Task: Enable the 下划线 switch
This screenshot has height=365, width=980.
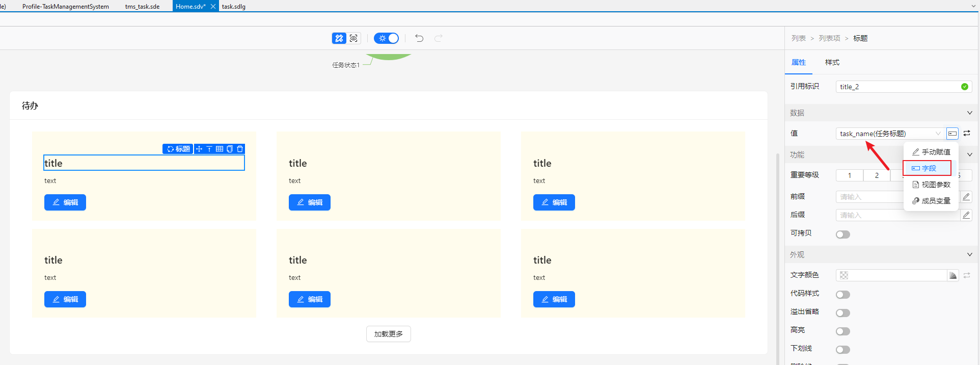Action: [843, 350]
